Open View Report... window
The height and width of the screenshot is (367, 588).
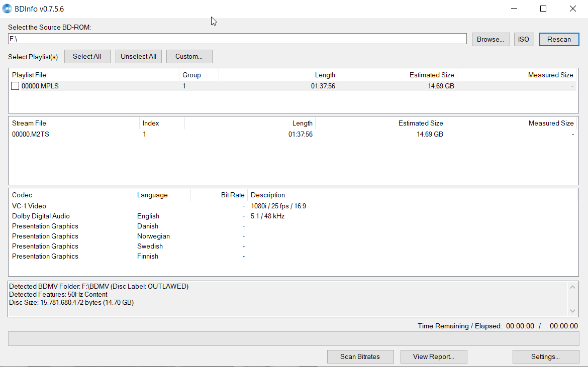click(434, 356)
